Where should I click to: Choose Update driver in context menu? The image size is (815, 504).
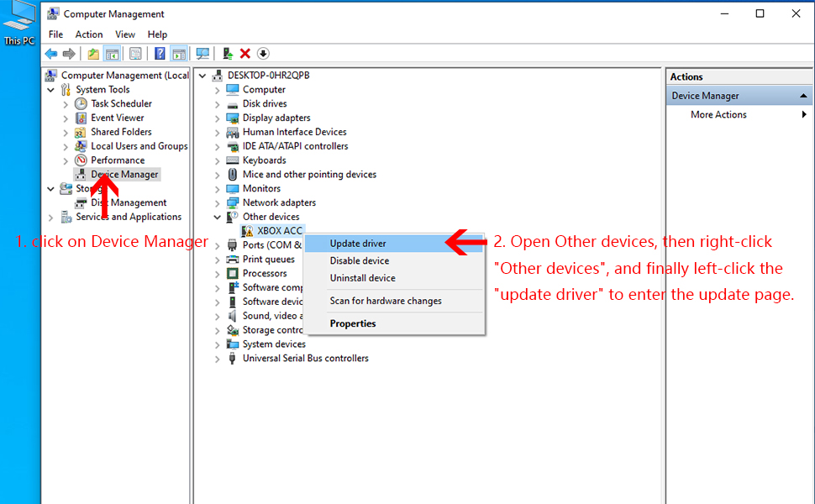[x=394, y=244]
